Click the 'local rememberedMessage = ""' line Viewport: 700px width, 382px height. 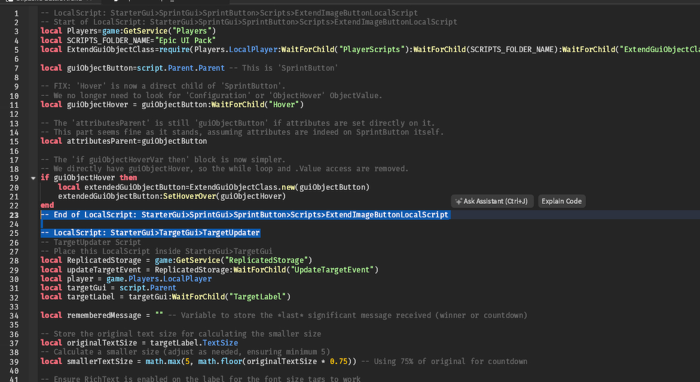pyautogui.click(x=284, y=316)
